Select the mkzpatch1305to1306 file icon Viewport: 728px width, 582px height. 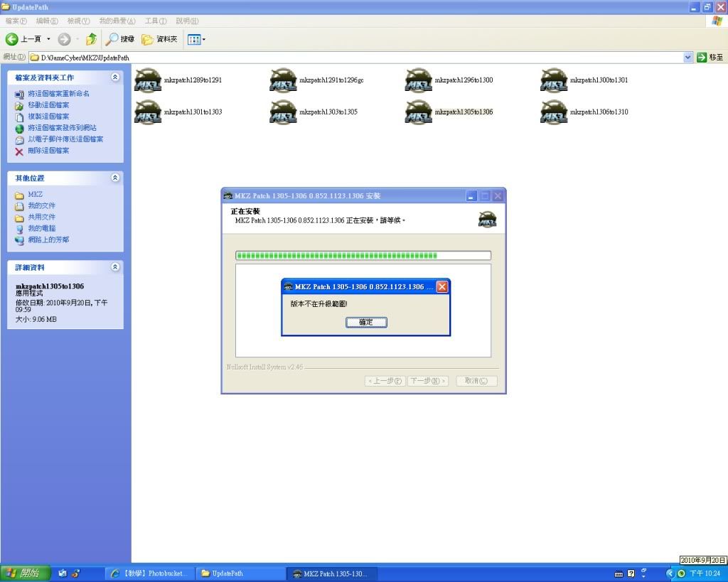(x=418, y=112)
